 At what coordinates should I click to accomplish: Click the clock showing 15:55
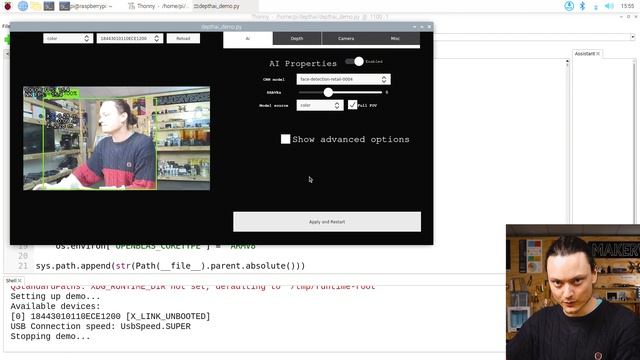point(627,6)
